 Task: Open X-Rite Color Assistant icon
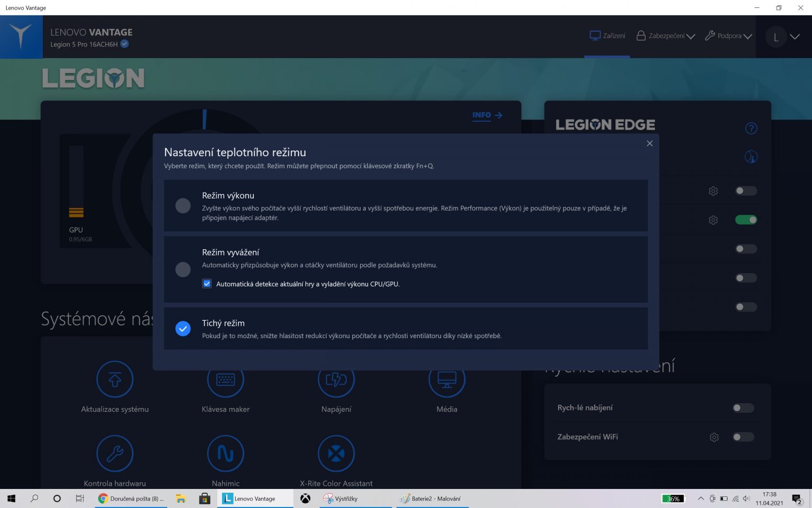[x=336, y=453]
